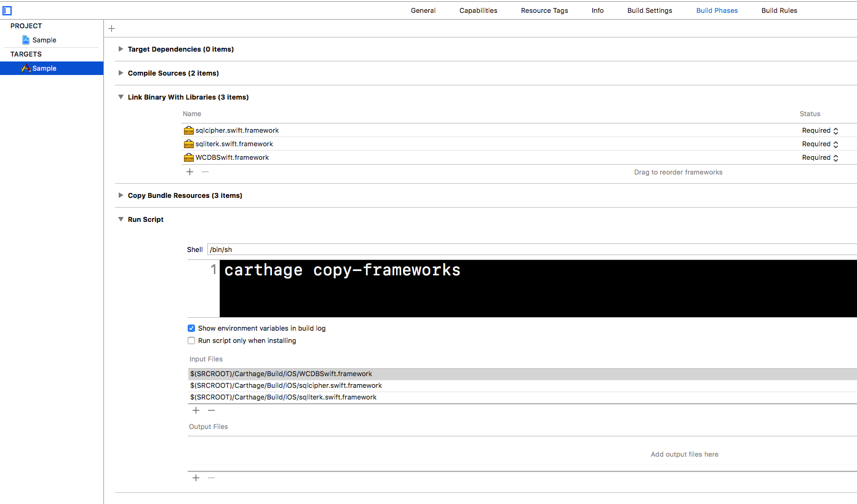The width and height of the screenshot is (857, 504).
Task: Add an input file with plus icon
Action: (196, 410)
